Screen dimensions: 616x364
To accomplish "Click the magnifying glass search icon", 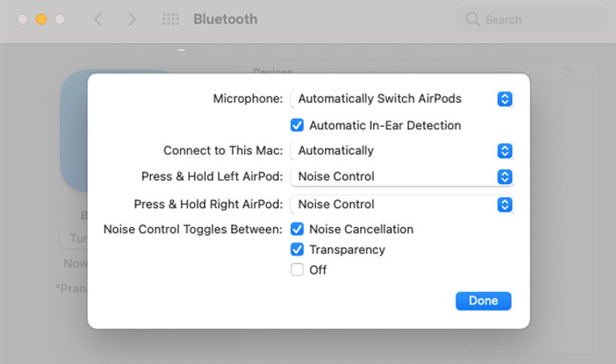I will point(473,19).
